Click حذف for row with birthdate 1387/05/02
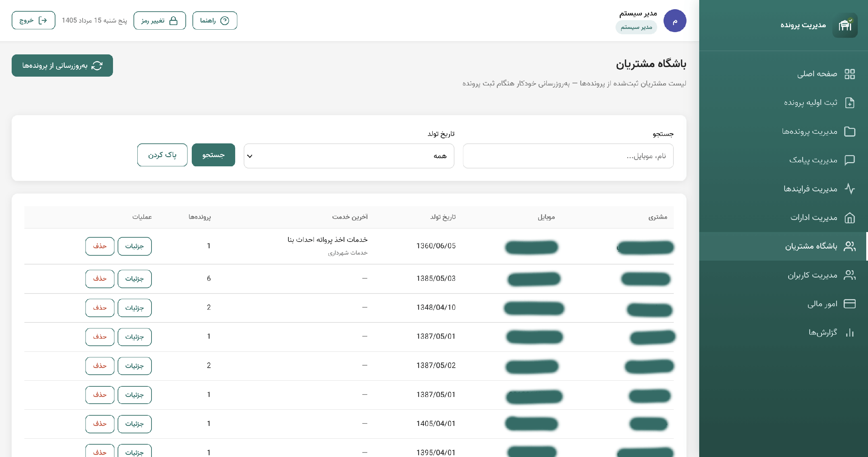This screenshot has height=457, width=868. click(x=100, y=366)
